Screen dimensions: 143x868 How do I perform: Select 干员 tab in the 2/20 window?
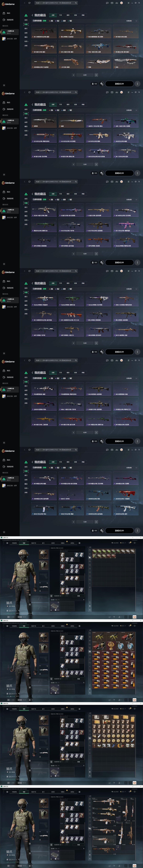coord(61,15)
